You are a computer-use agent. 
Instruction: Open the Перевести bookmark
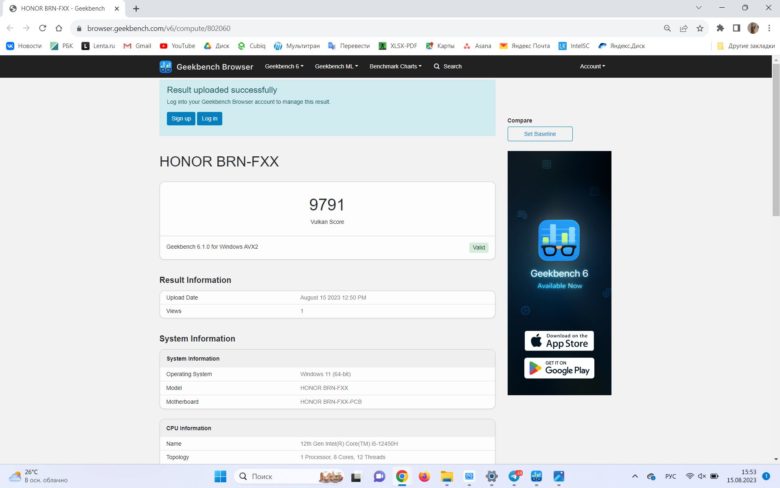click(x=349, y=46)
